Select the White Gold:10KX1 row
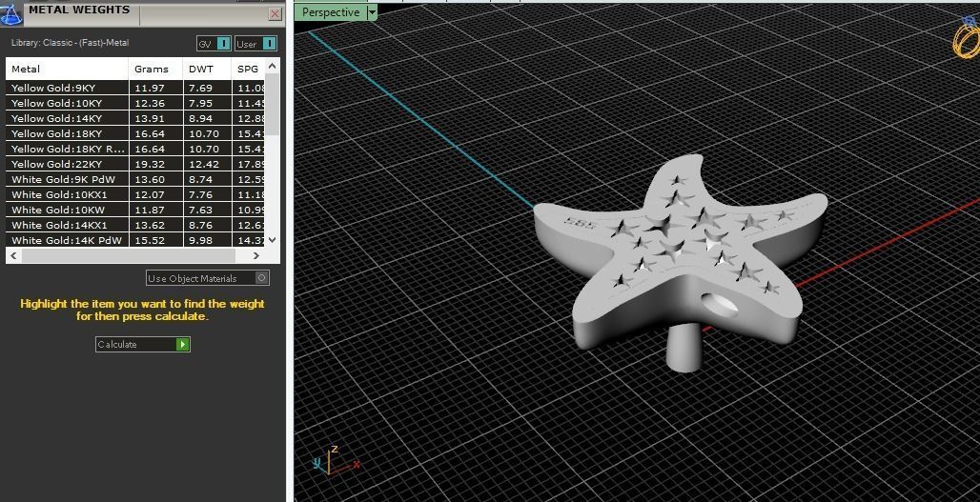980x502 pixels. point(135,195)
